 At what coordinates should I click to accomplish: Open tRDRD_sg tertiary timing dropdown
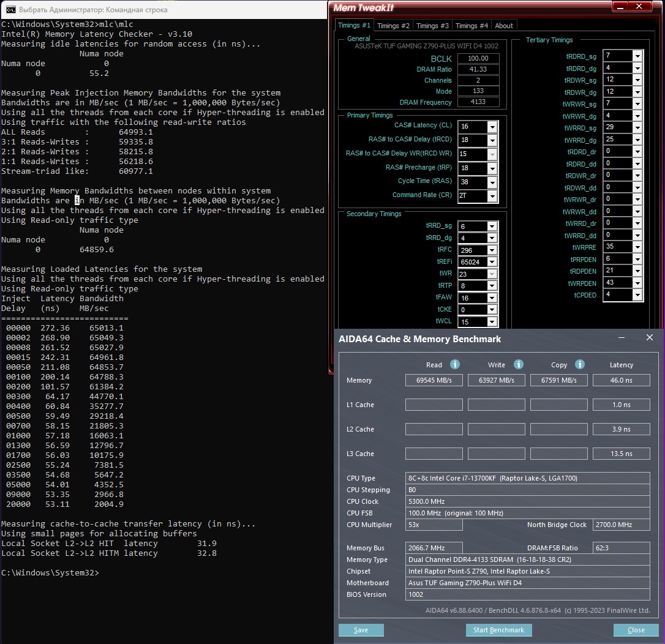point(637,56)
